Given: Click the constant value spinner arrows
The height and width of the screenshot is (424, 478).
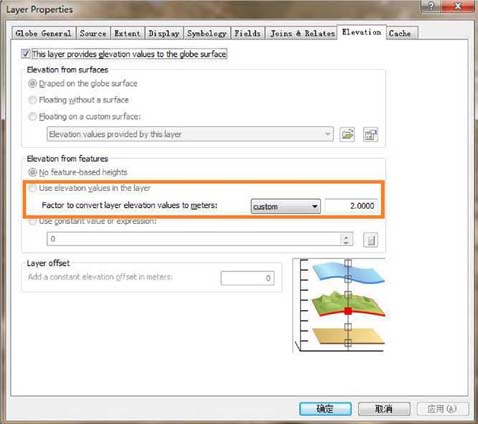Looking at the screenshot, I should pos(346,239).
